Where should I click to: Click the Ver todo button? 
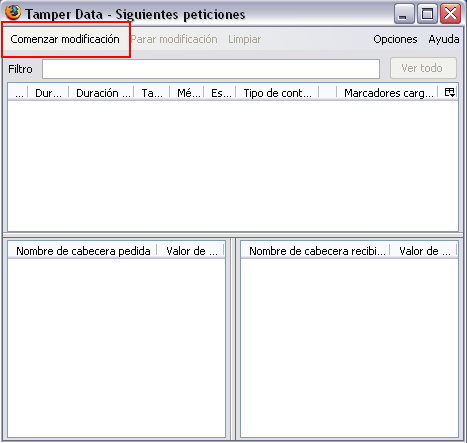click(x=423, y=68)
